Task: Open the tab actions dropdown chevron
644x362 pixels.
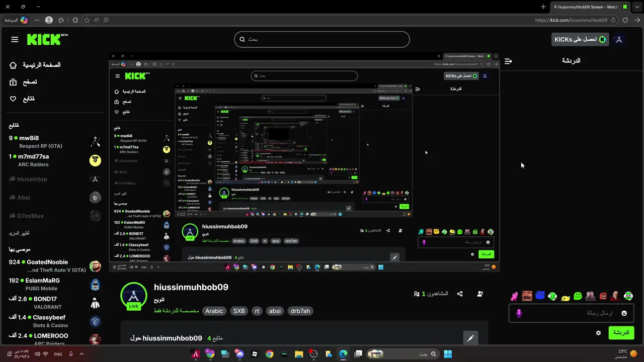Action: click(636, 7)
